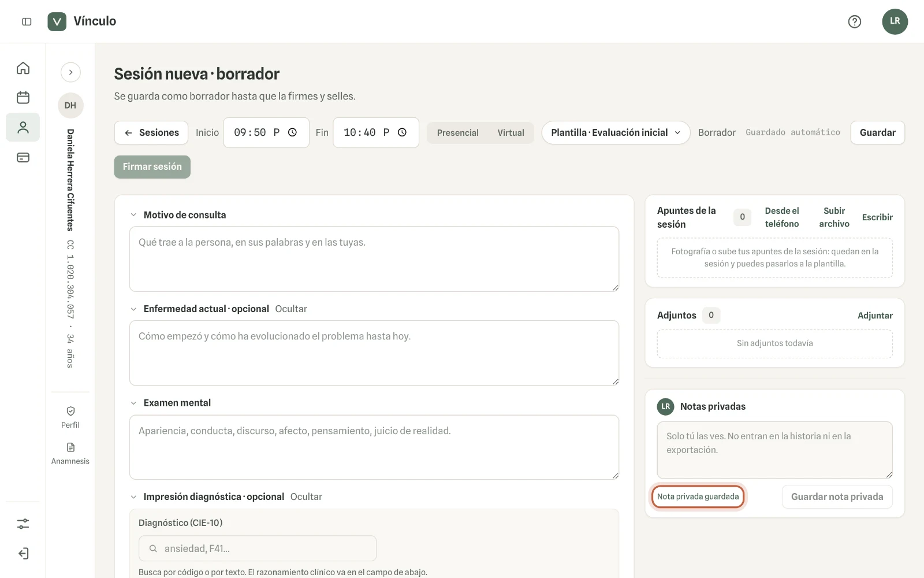Click Adjuntar link in Adjuntos
This screenshot has width=924, height=578.
875,316
